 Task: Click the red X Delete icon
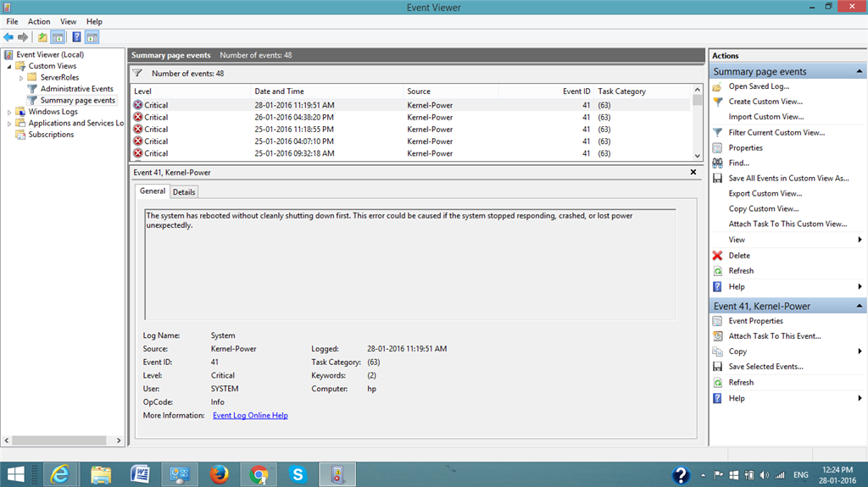point(717,256)
